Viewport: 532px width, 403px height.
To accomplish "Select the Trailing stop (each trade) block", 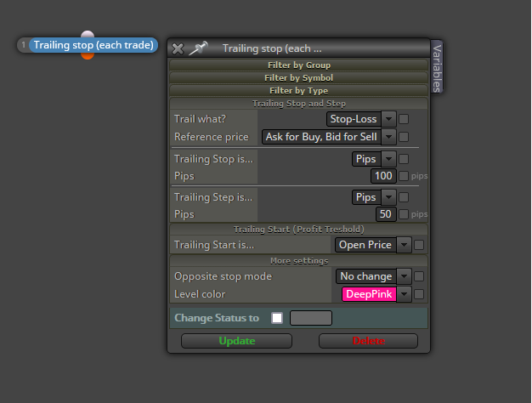I will coord(93,45).
